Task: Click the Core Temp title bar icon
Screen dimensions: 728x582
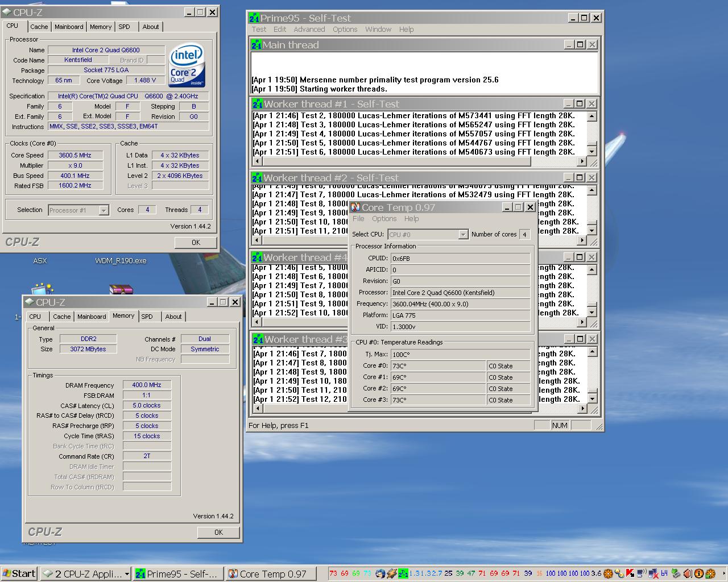Action: (355, 207)
